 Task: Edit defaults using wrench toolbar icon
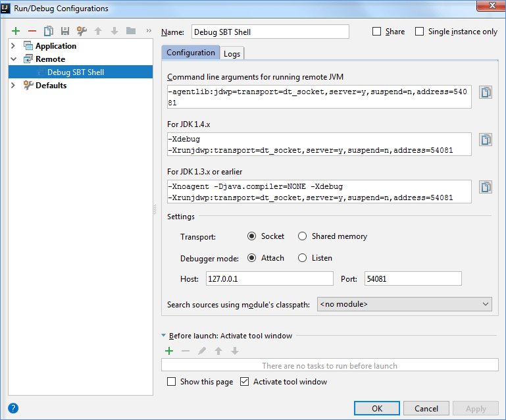(82, 31)
